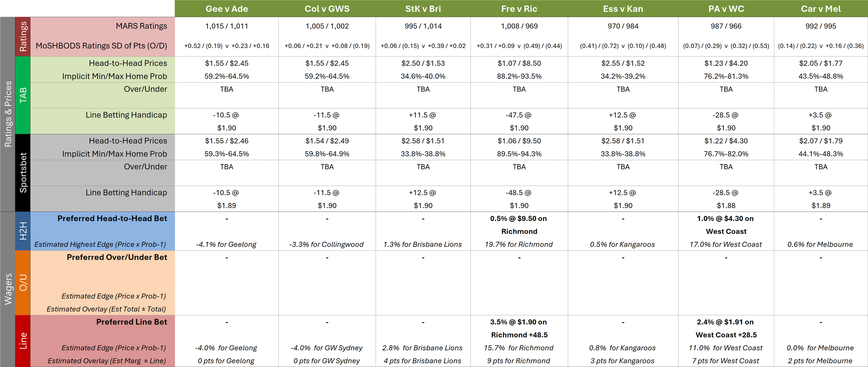Click MARS rating cell '992 / 995'
Viewport: 868px width, 367px height.
point(821,26)
